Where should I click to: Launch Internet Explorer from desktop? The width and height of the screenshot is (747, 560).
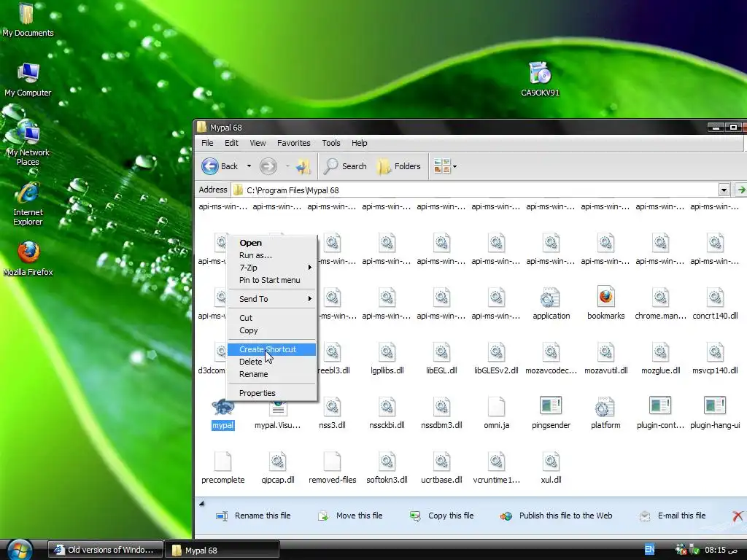(x=28, y=203)
